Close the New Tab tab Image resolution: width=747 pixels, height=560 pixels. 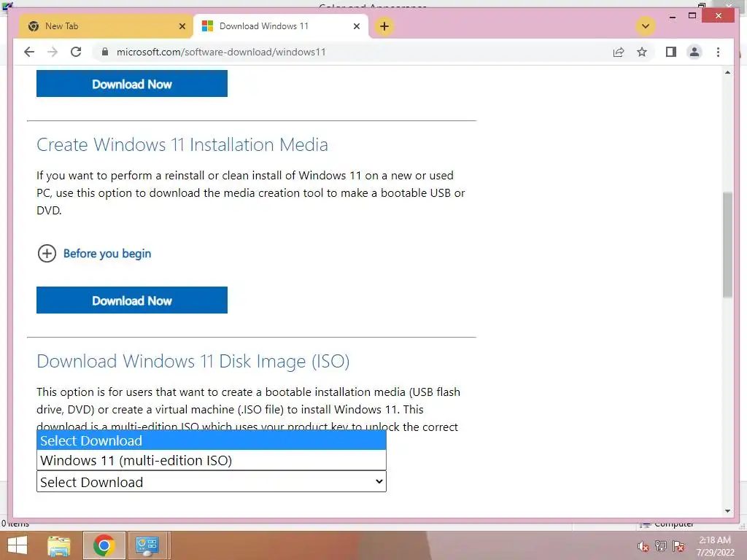click(x=182, y=27)
